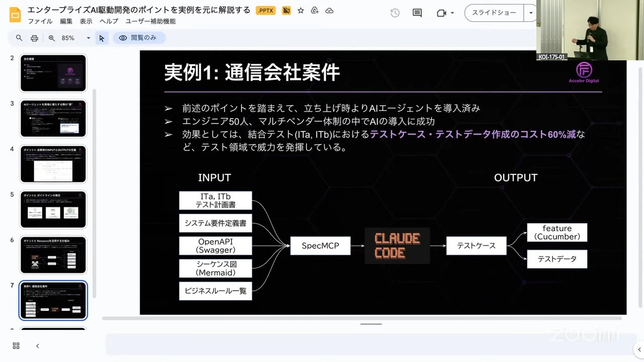
Task: Click the zoom in magnifier icon
Action: click(x=51, y=38)
